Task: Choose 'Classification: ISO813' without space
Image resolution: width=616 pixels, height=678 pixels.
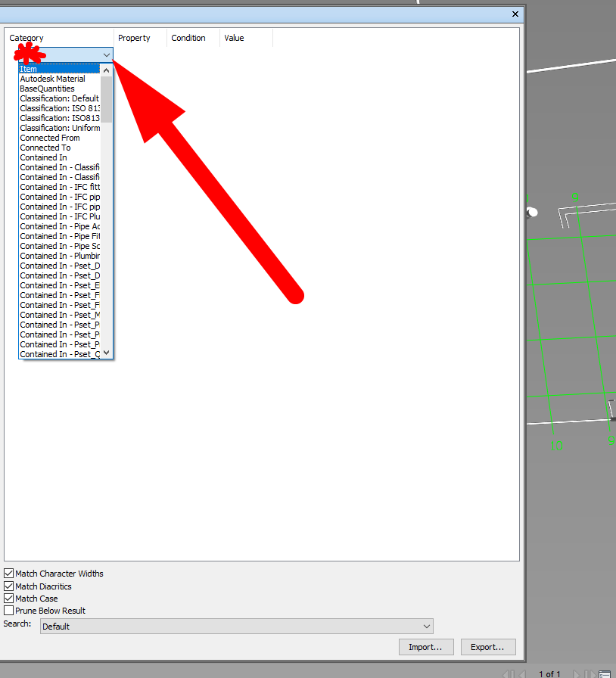Action: click(x=60, y=118)
